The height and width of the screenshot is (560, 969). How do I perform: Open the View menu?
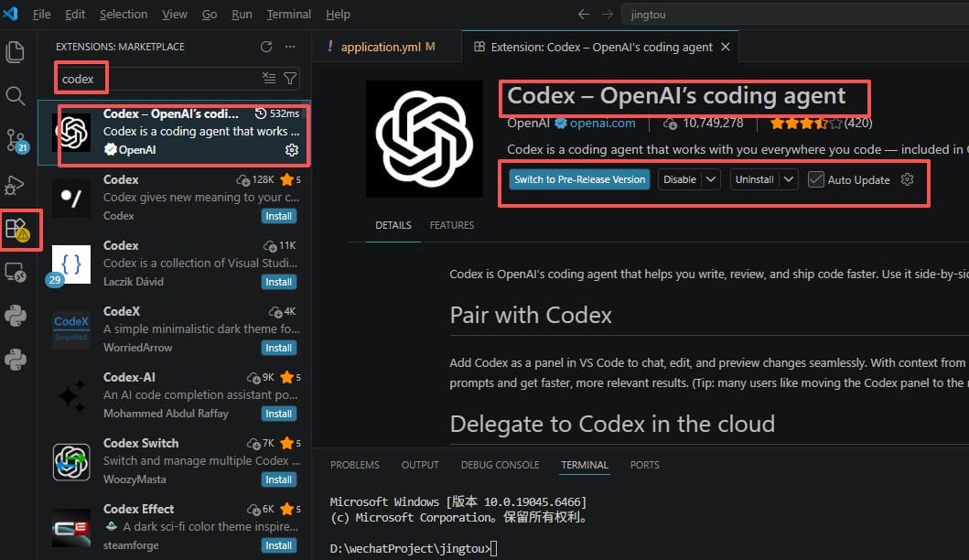pyautogui.click(x=175, y=15)
